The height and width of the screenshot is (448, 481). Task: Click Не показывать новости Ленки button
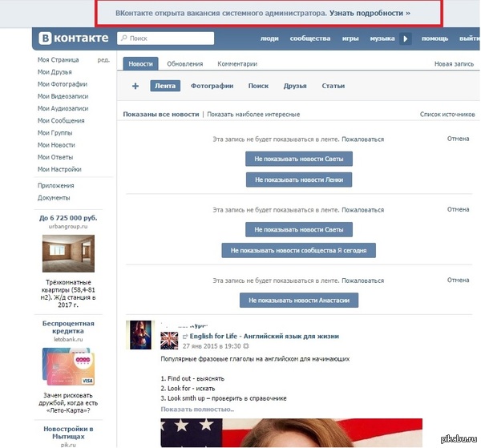[298, 180]
